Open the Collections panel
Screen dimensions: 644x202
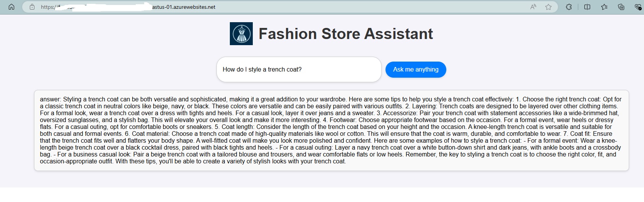click(x=621, y=7)
